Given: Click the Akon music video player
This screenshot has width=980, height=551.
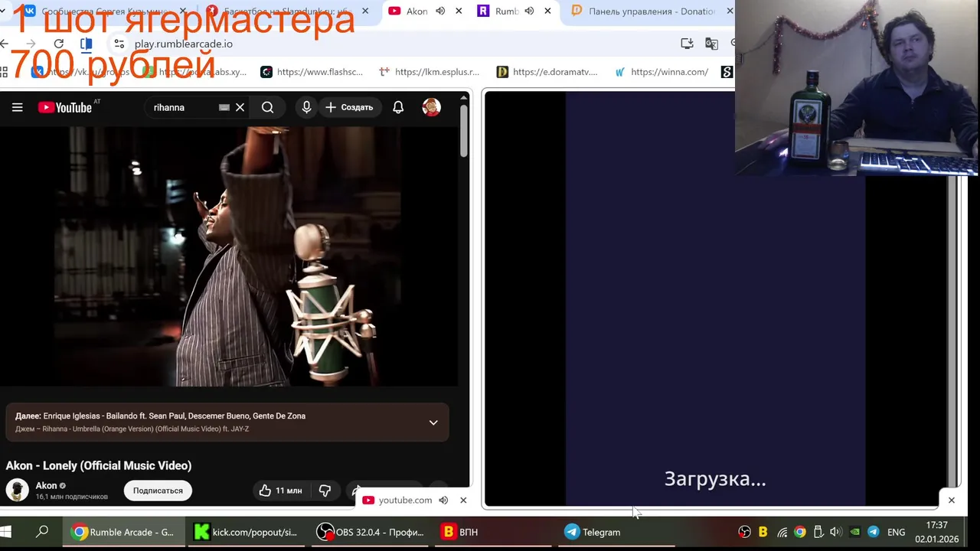Looking at the screenshot, I should [x=230, y=256].
